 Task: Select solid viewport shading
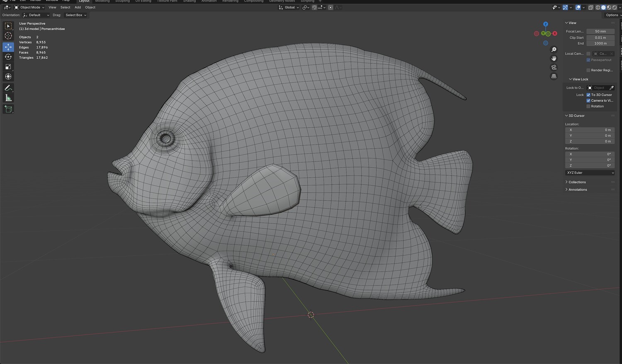[x=603, y=7]
